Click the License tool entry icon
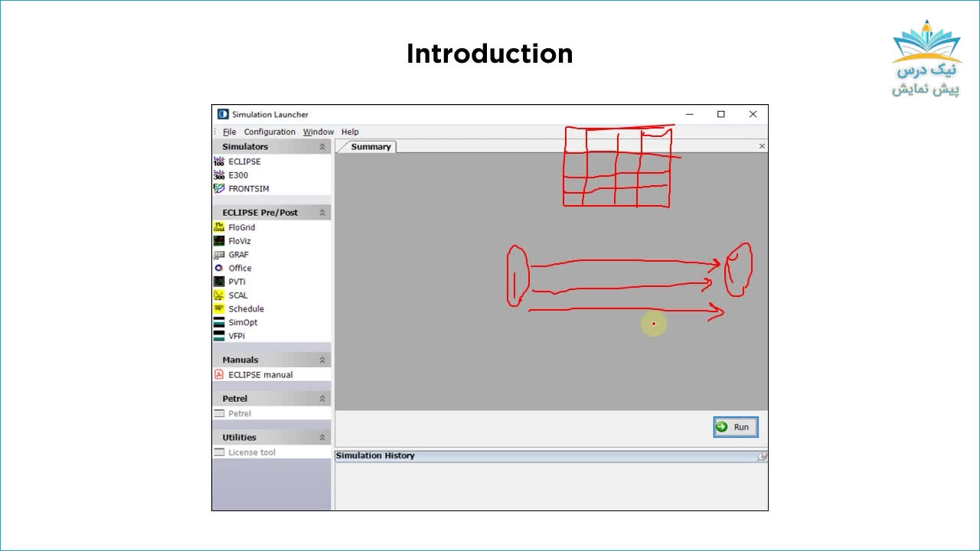Viewport: 980px width, 551px height. (x=219, y=452)
